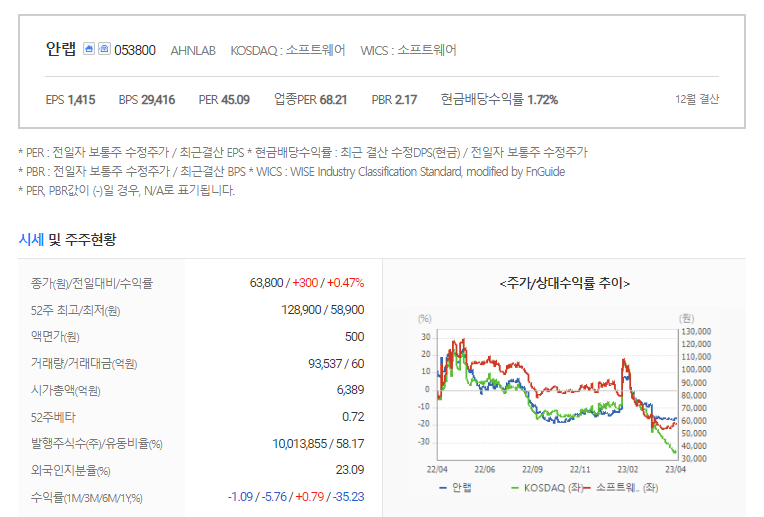Click the 업종PER 68.21 value

pyautogui.click(x=310, y=99)
